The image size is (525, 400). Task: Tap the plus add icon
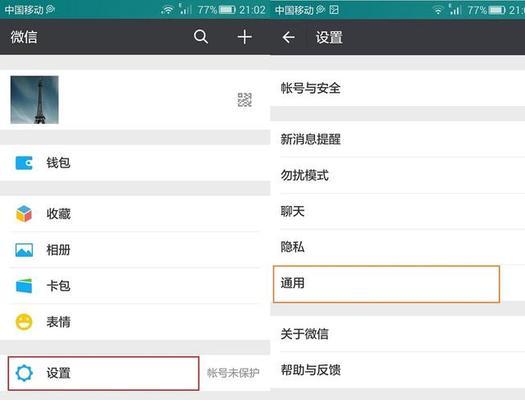tap(245, 37)
